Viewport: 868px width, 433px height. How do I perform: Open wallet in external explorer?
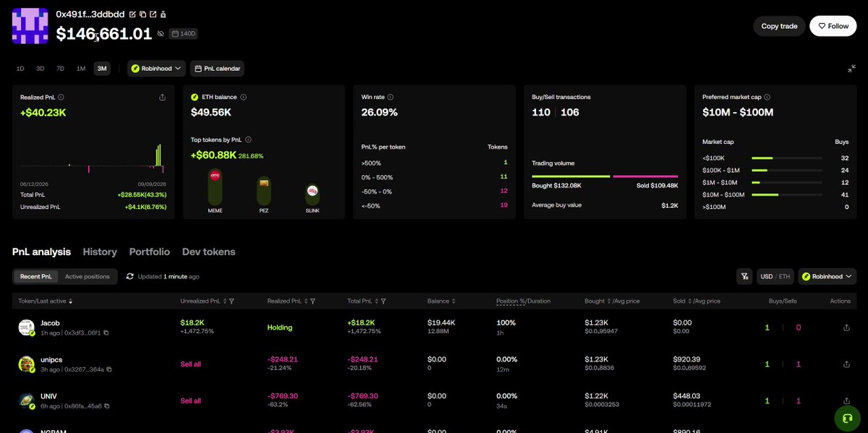pyautogui.click(x=153, y=14)
